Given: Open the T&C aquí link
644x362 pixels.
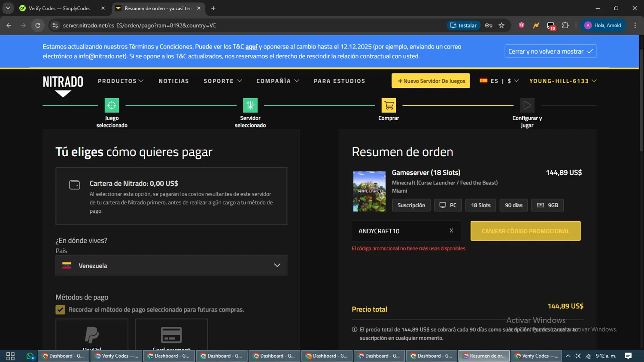Looking at the screenshot, I should tap(252, 46).
